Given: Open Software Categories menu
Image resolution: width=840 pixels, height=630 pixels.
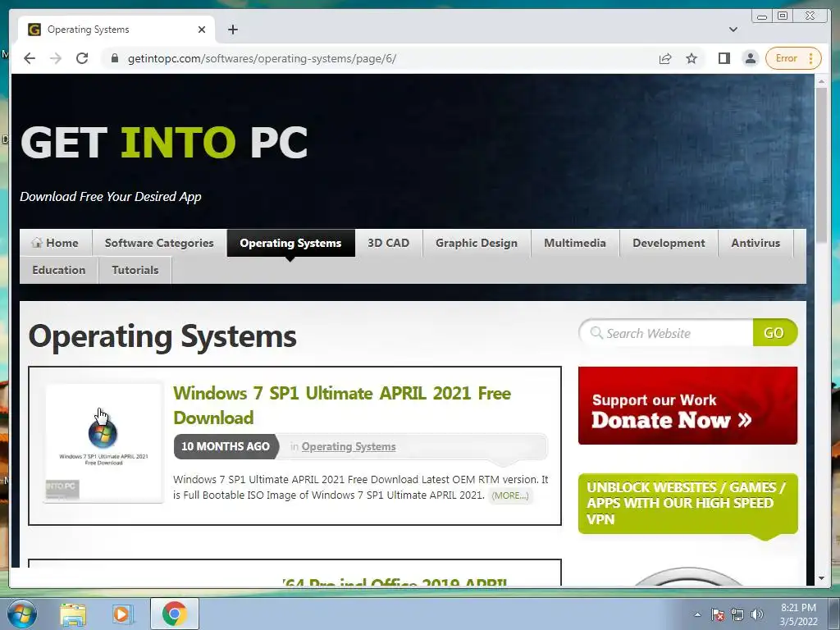Looking at the screenshot, I should coord(159,243).
